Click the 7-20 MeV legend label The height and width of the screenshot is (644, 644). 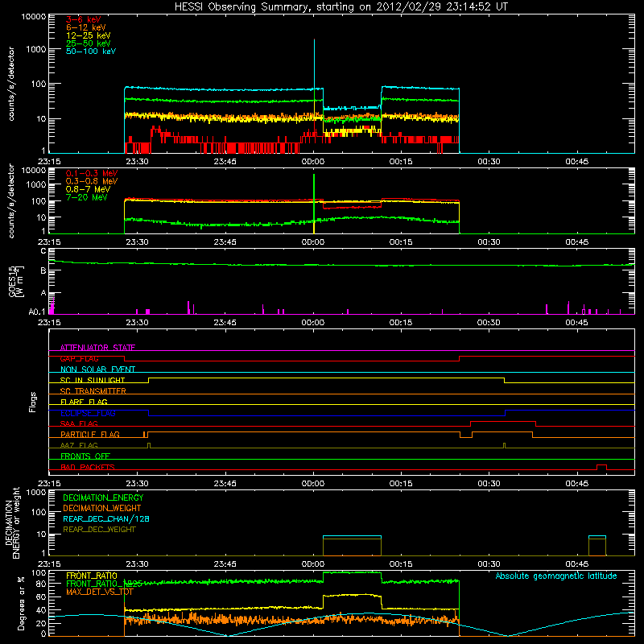(86, 197)
